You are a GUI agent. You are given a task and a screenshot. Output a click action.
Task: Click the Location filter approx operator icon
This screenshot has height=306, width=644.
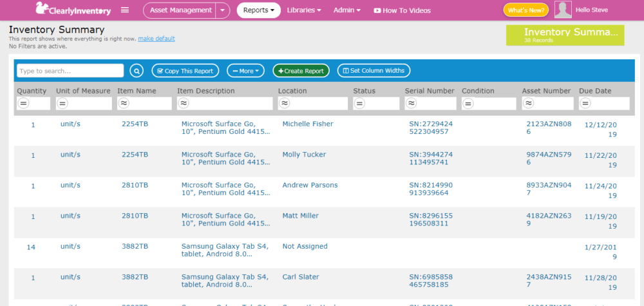coord(284,104)
